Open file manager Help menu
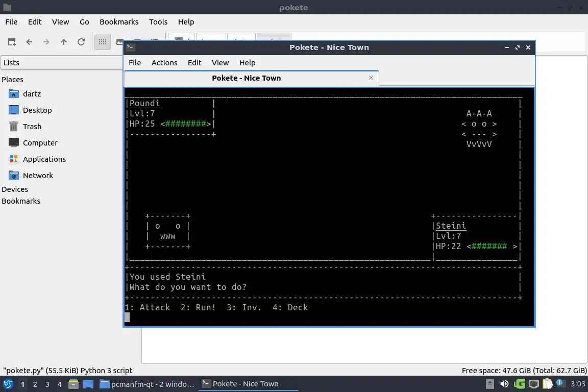Image resolution: width=588 pixels, height=392 pixels. 186,22
